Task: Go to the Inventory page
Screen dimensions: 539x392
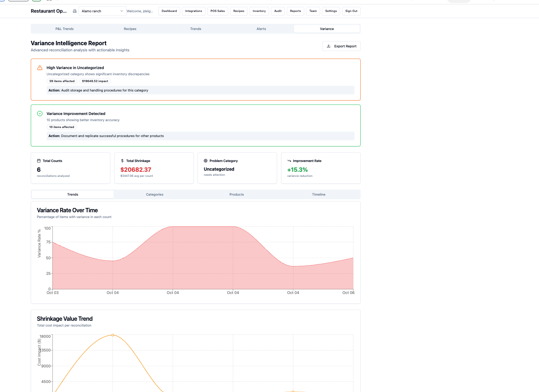Action: pyautogui.click(x=259, y=11)
